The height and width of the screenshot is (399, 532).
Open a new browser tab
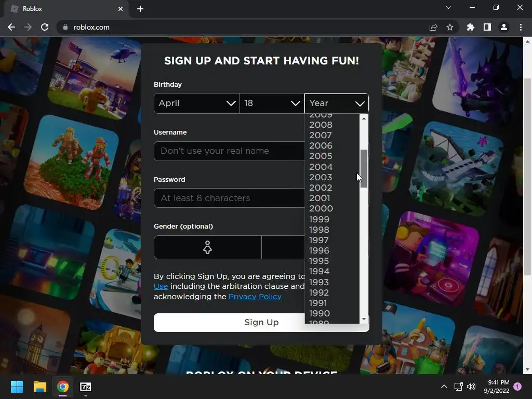(x=140, y=9)
